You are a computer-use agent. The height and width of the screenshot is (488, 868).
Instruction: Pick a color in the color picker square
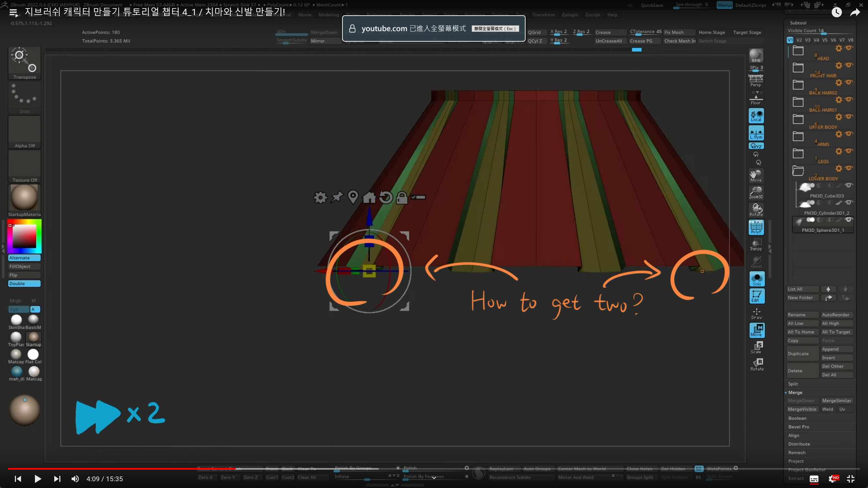pos(24,236)
